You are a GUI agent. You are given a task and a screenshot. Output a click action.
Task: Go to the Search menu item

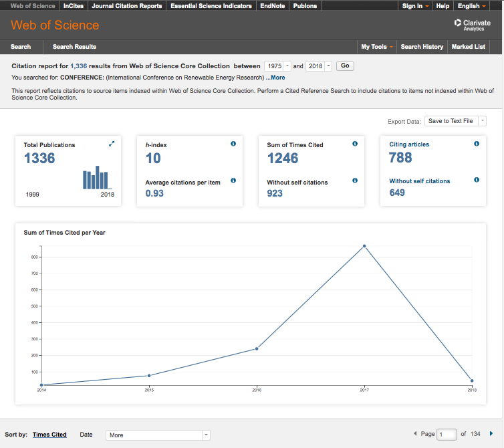[21, 47]
